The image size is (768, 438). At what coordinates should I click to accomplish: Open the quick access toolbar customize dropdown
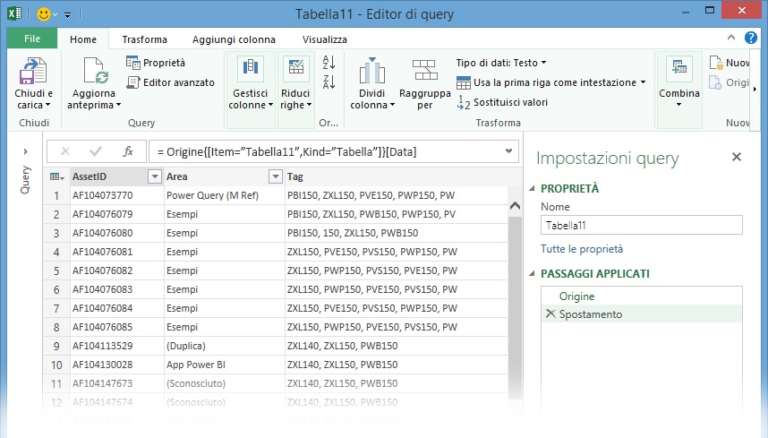pyautogui.click(x=68, y=15)
